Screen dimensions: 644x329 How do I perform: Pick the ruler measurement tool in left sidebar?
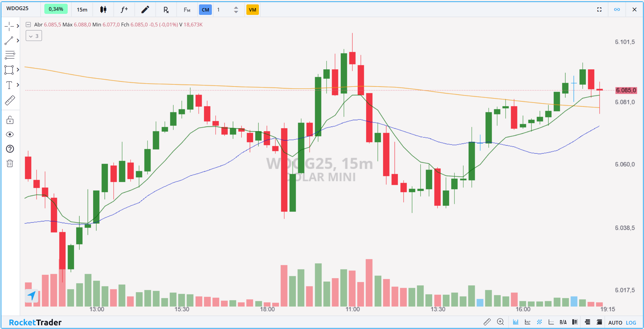tap(10, 101)
